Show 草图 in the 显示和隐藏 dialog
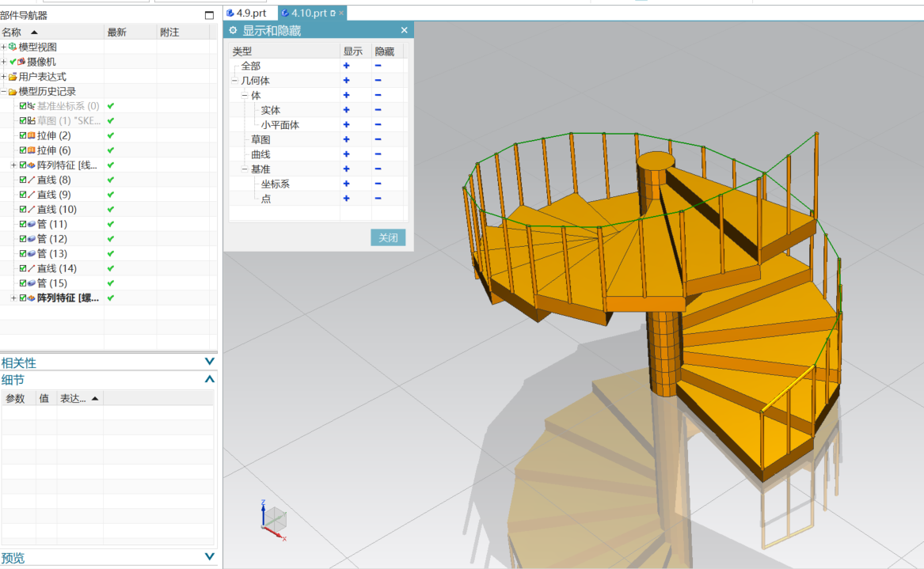 [x=347, y=139]
